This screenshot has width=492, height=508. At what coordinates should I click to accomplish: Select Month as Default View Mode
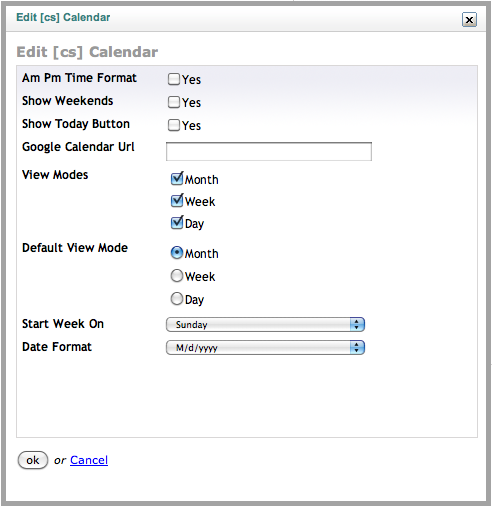[177, 253]
